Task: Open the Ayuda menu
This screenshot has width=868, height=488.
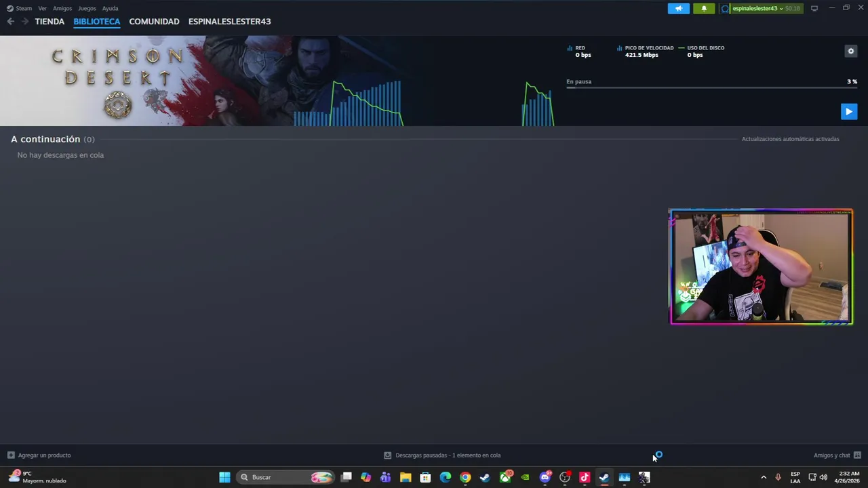Action: click(110, 8)
